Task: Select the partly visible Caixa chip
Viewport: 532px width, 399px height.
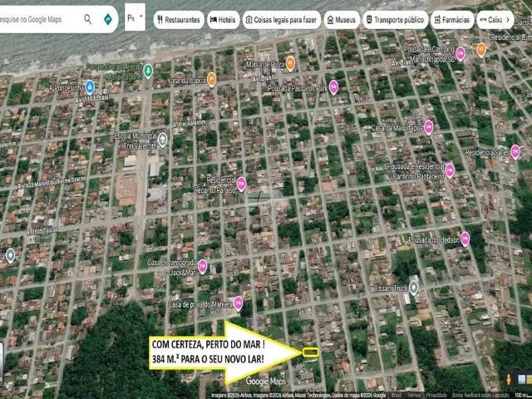Action: (x=490, y=20)
